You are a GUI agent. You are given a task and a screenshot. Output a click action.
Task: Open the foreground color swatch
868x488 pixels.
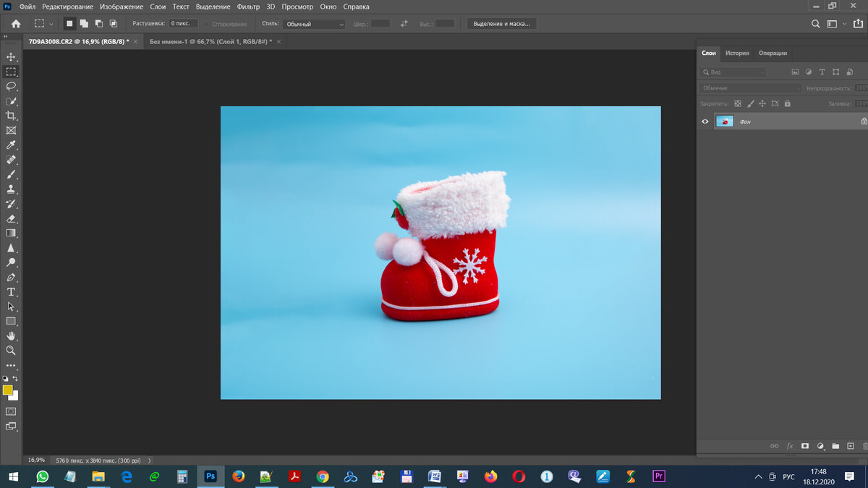(x=7, y=390)
